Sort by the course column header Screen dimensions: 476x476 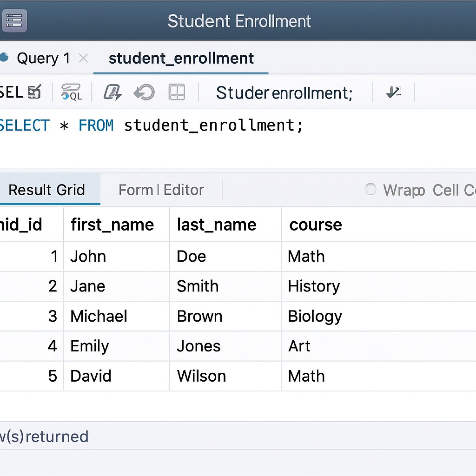tap(316, 225)
